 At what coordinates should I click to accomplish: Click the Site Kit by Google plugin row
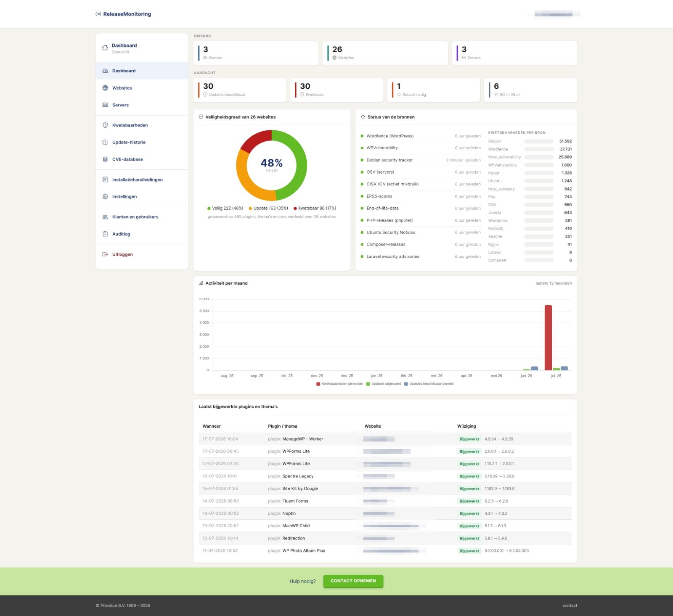tap(385, 489)
